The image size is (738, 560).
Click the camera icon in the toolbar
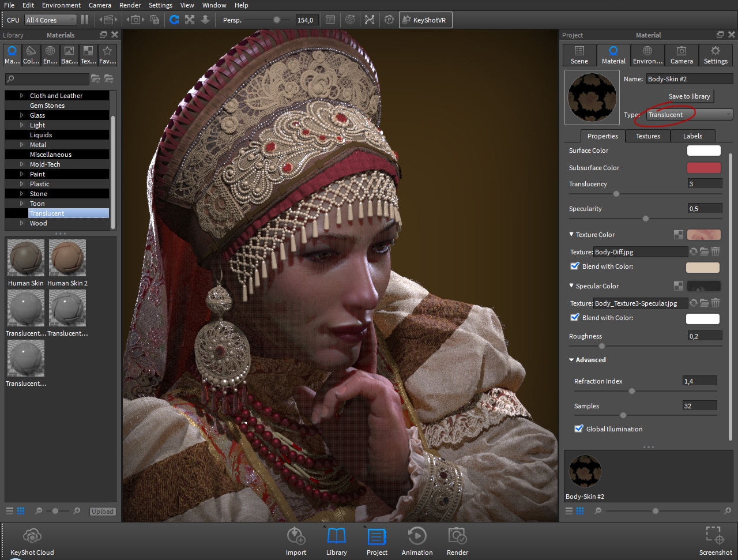(x=135, y=20)
